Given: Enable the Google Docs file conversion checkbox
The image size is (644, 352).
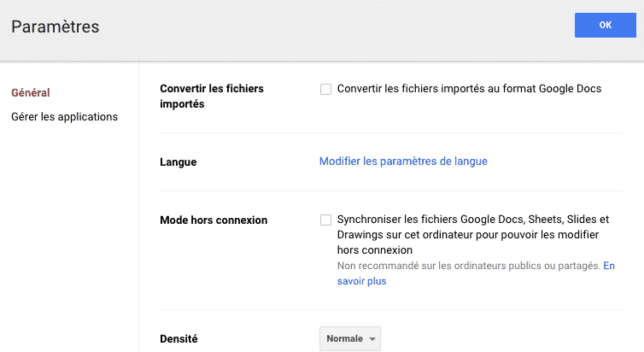Looking at the screenshot, I should coord(325,89).
